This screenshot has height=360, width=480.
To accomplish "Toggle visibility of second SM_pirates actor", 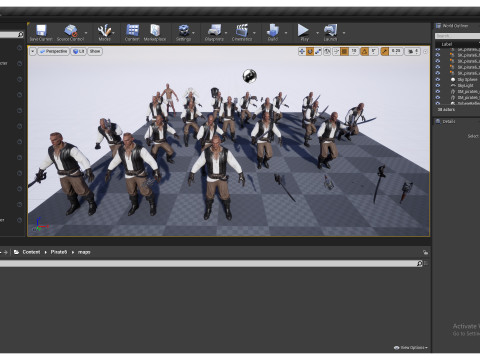I will pos(438,98).
